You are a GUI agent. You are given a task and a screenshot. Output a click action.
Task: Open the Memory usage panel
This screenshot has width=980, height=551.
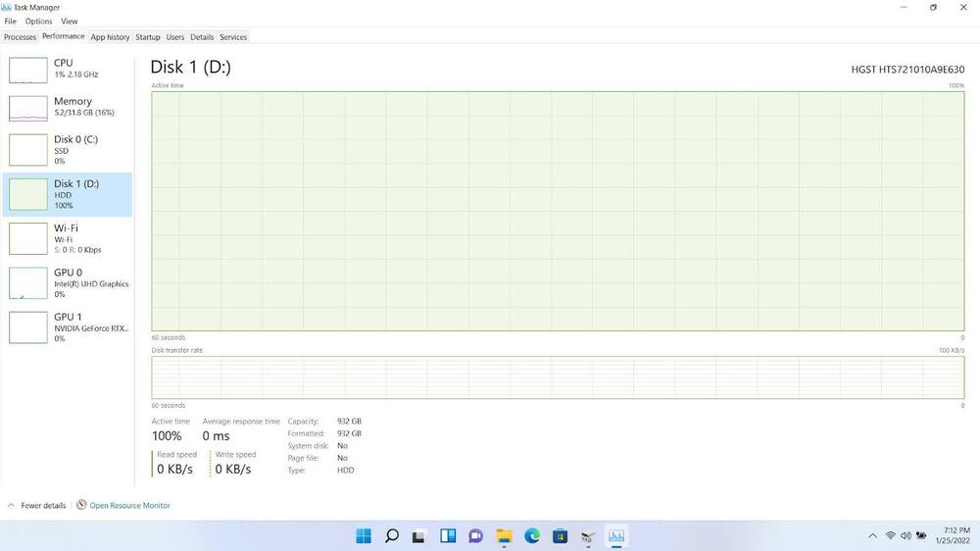pos(68,106)
